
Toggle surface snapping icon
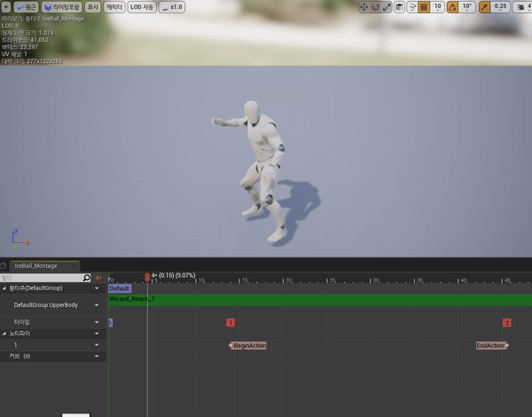pos(412,7)
